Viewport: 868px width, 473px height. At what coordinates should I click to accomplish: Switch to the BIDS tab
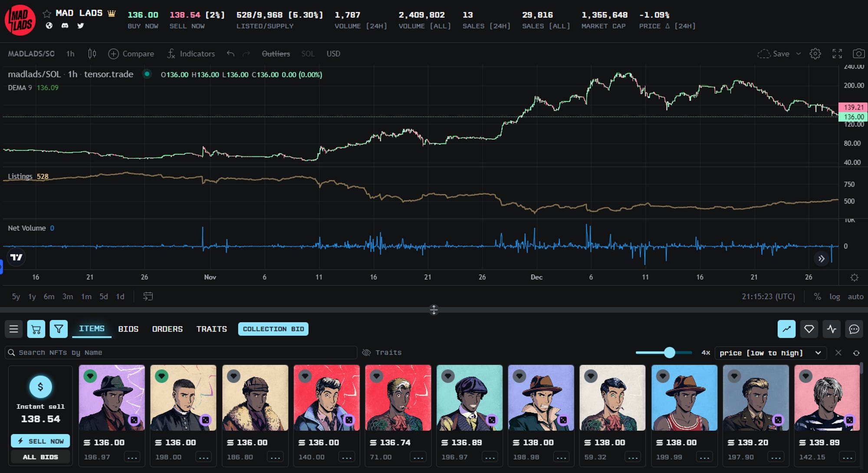click(x=128, y=329)
